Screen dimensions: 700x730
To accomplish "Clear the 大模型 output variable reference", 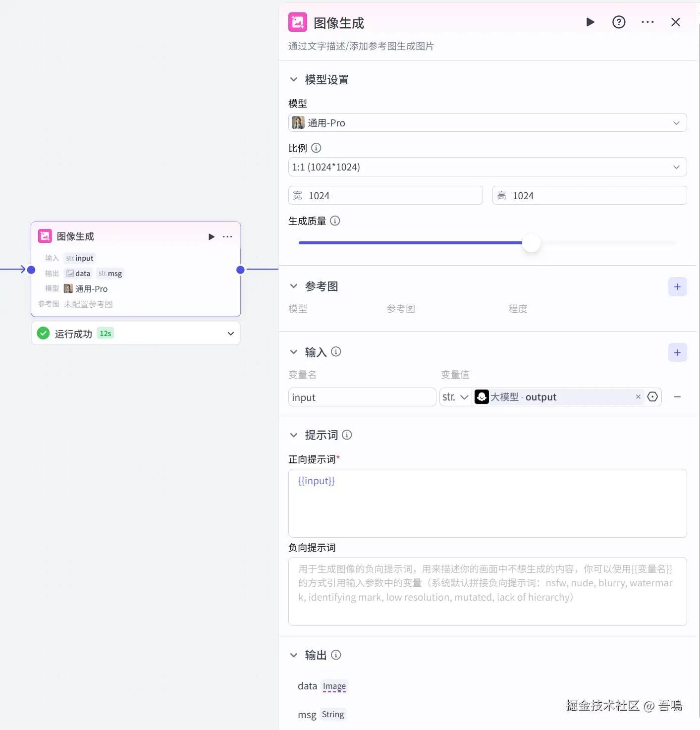I will pos(638,396).
